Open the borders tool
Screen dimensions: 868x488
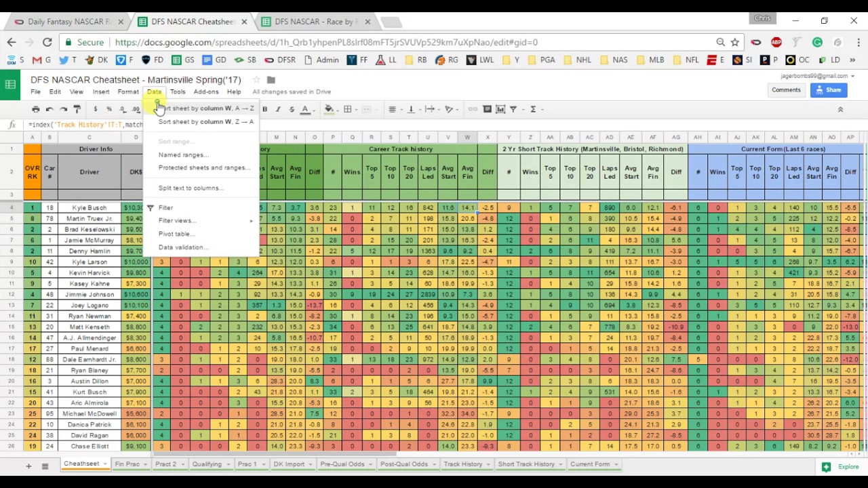(348, 109)
